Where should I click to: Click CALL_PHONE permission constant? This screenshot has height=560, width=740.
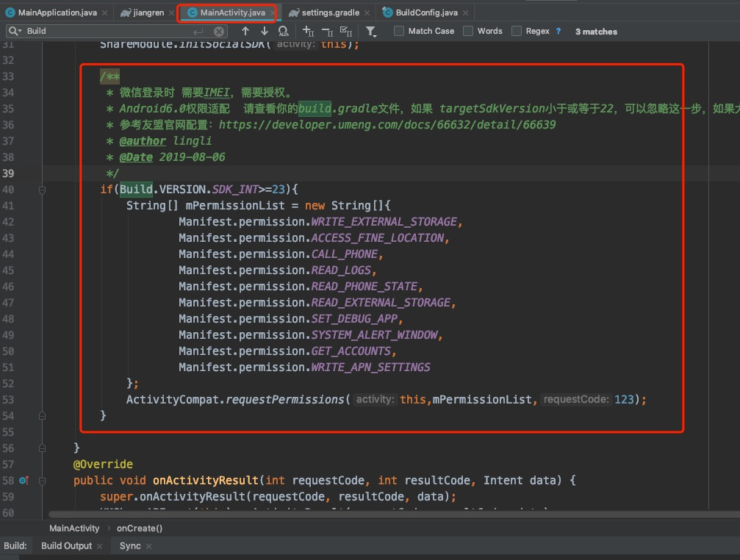tap(345, 254)
